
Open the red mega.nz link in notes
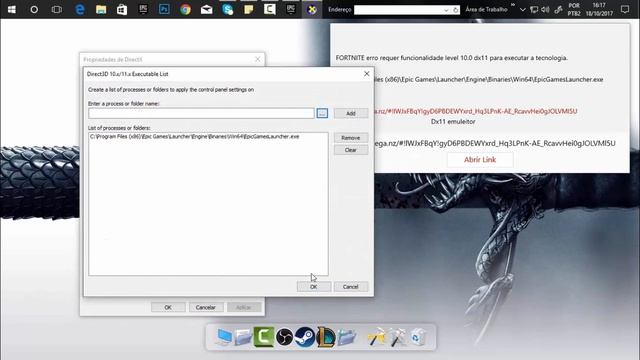(x=476, y=111)
